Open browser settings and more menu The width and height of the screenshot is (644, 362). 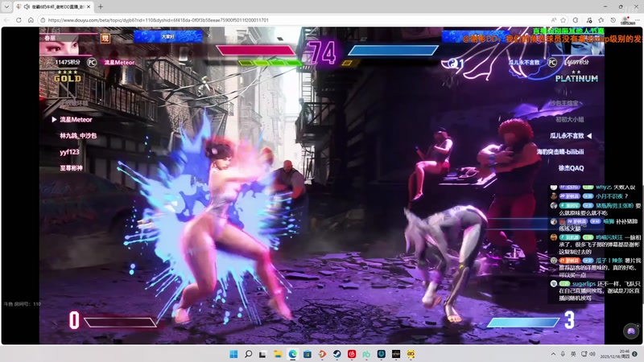pyautogui.click(x=638, y=19)
